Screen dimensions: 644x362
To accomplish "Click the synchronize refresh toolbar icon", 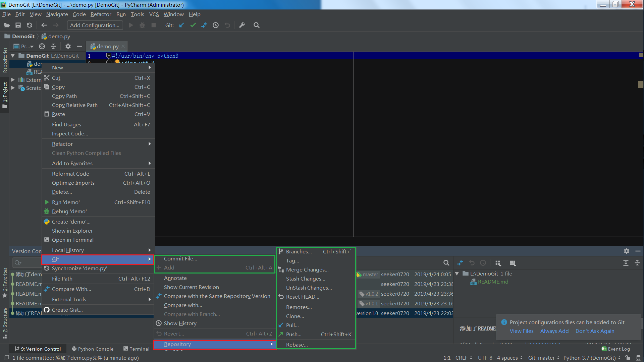I will (30, 25).
